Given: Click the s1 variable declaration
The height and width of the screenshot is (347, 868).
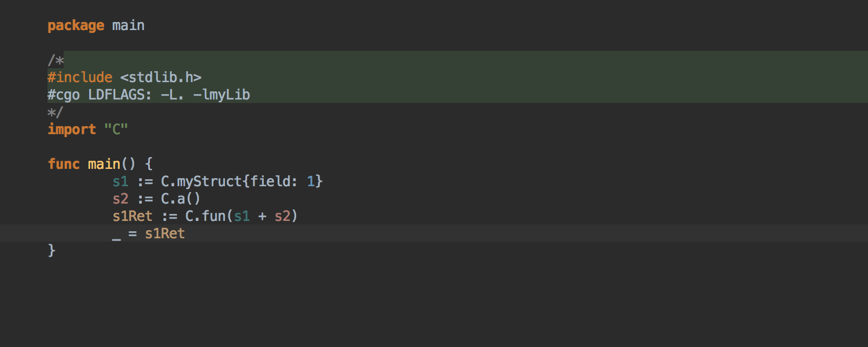Looking at the screenshot, I should click(120, 182).
